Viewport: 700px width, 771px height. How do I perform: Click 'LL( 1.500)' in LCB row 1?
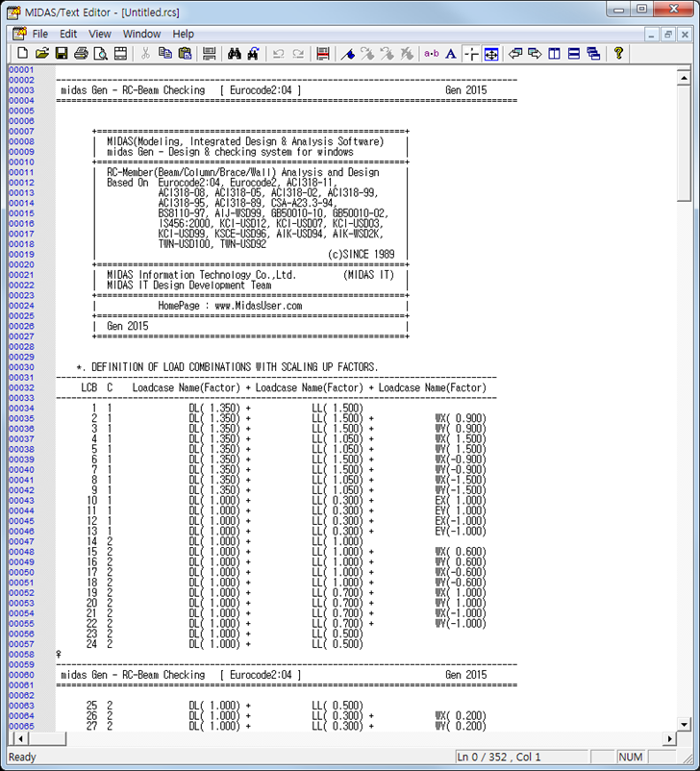337,409
